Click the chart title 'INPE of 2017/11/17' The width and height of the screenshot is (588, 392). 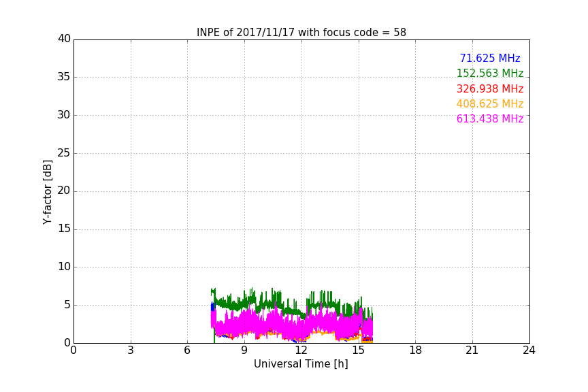click(x=301, y=33)
